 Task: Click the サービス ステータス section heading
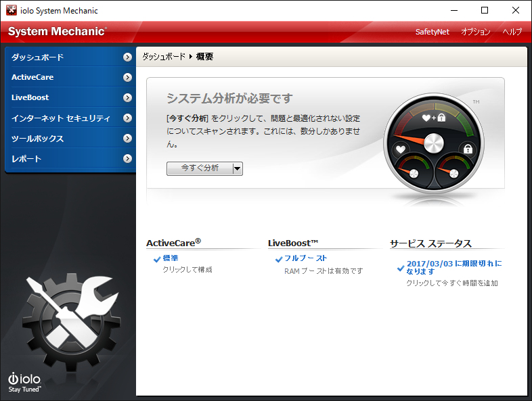431,243
